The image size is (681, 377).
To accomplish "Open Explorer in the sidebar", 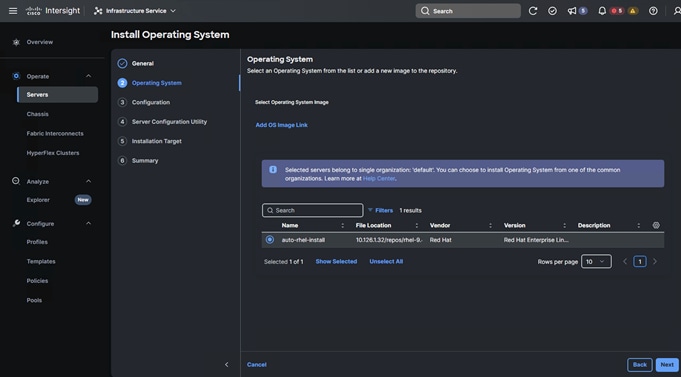I will click(38, 200).
